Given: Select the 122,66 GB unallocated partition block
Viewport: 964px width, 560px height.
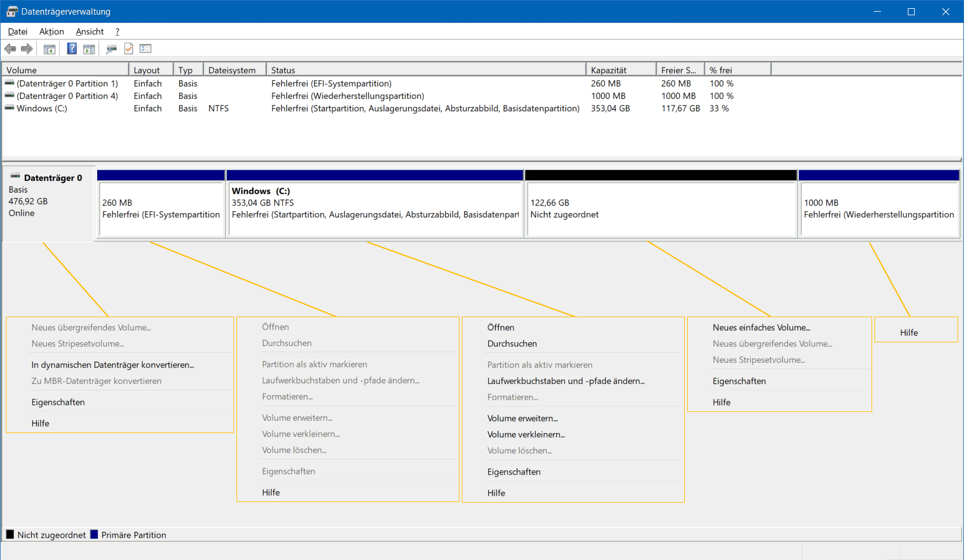Looking at the screenshot, I should 661,209.
